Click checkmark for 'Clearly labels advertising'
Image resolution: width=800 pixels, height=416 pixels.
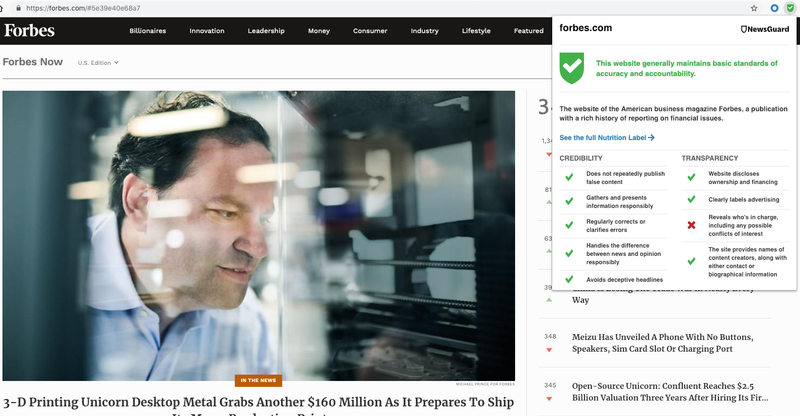691,199
